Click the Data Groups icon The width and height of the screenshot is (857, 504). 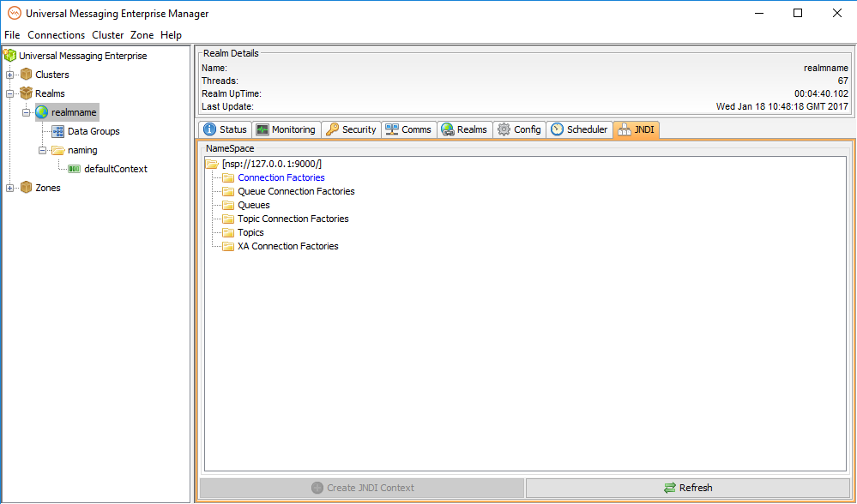[58, 131]
